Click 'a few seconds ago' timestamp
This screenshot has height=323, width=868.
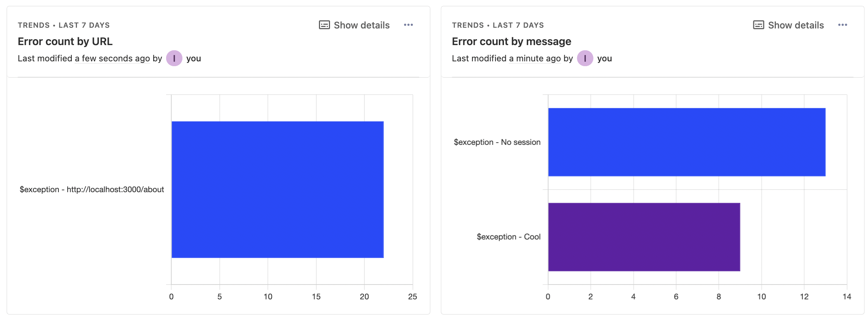click(x=112, y=58)
